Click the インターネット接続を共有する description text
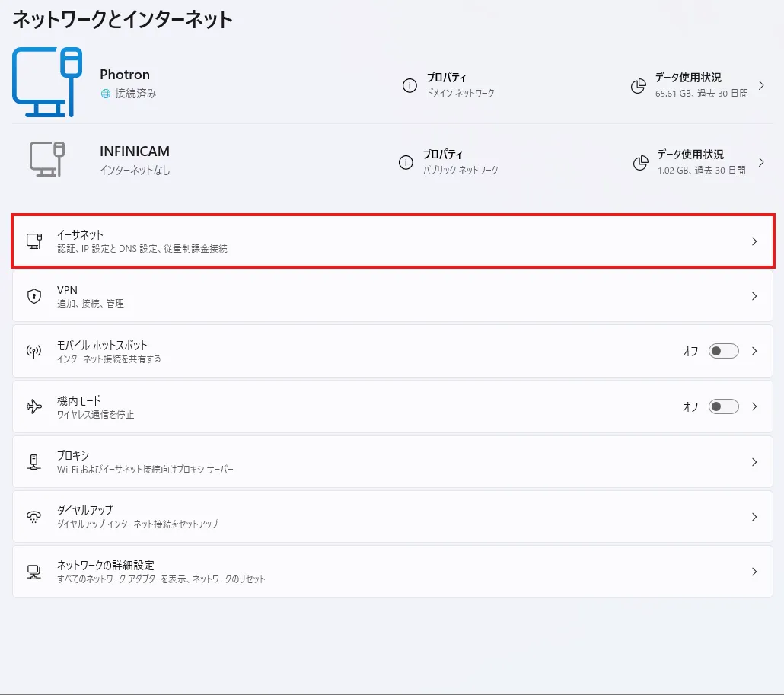 point(109,359)
